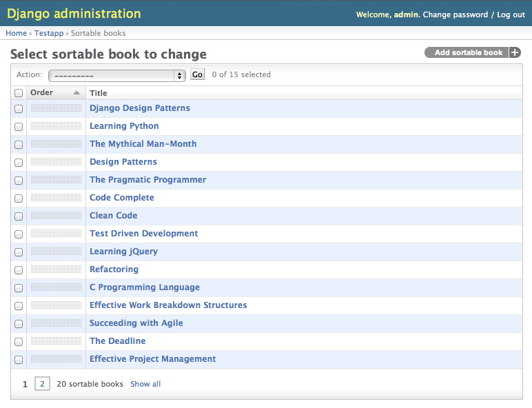The height and width of the screenshot is (408, 532).
Task: Click drag handle for The Pragmatic Programmer
Action: click(x=56, y=180)
